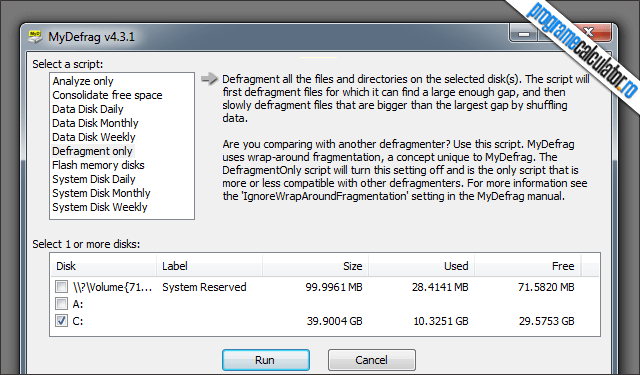Run the selected defrag script
Viewport: 640px width, 375px height.
[266, 360]
